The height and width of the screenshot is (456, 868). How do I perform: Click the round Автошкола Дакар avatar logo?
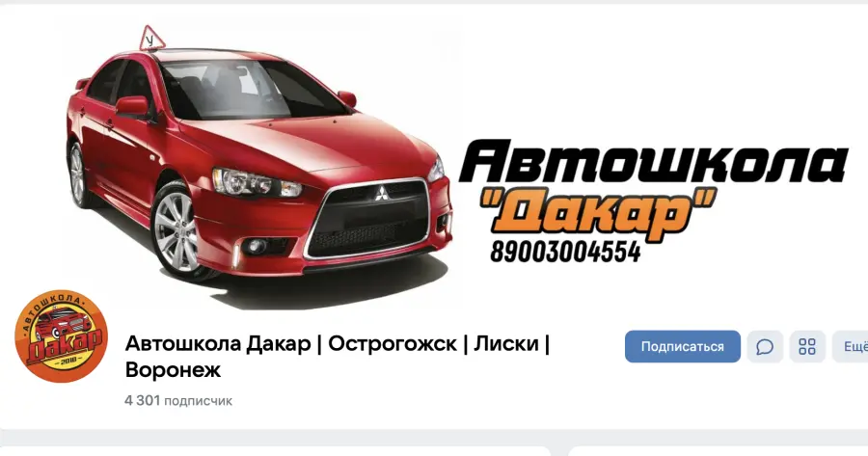tap(61, 335)
